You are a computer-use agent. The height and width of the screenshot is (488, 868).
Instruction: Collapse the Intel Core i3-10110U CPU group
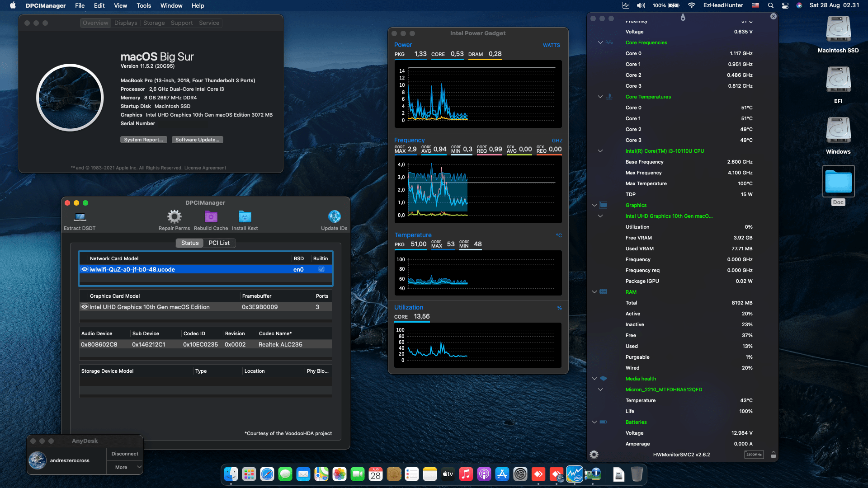(600, 151)
